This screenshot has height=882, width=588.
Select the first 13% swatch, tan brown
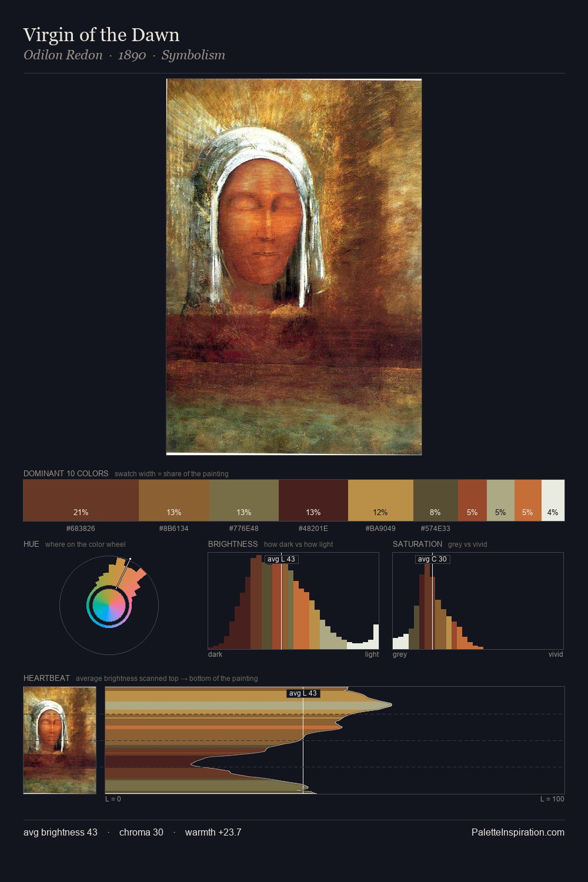[x=174, y=500]
